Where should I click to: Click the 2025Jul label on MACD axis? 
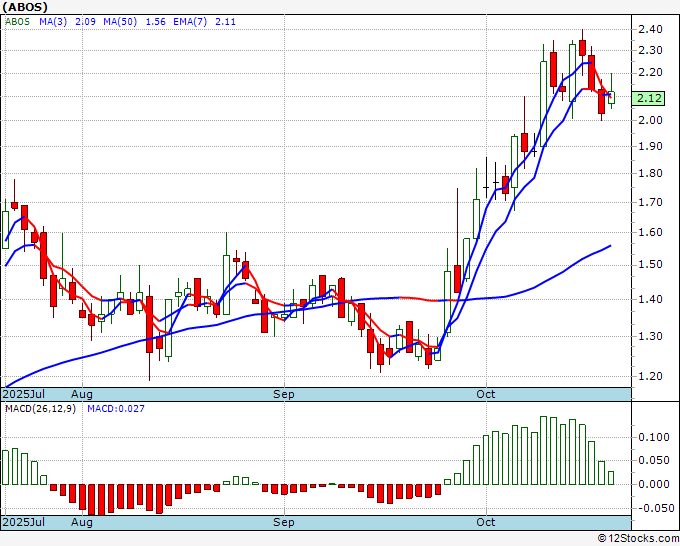[x=24, y=522]
